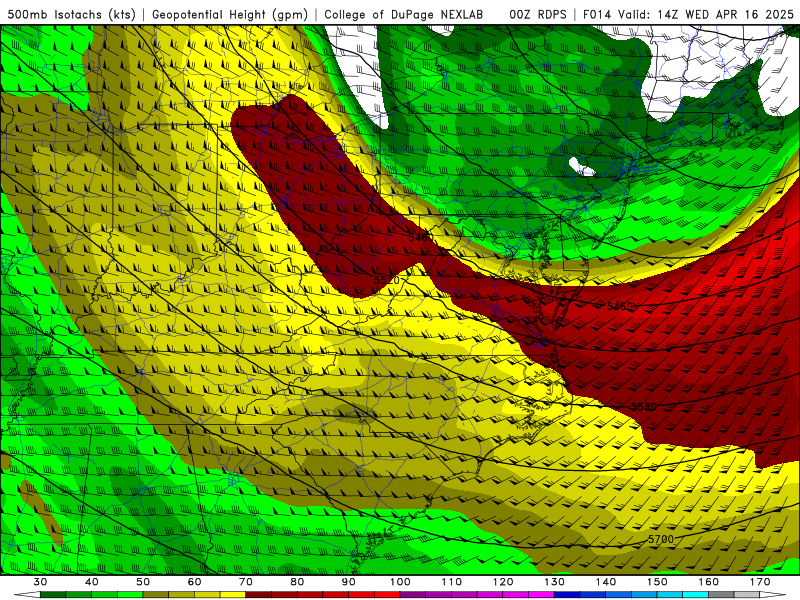Click the 50 value on the color scale
Screen dimensions: 800x600
point(143,582)
